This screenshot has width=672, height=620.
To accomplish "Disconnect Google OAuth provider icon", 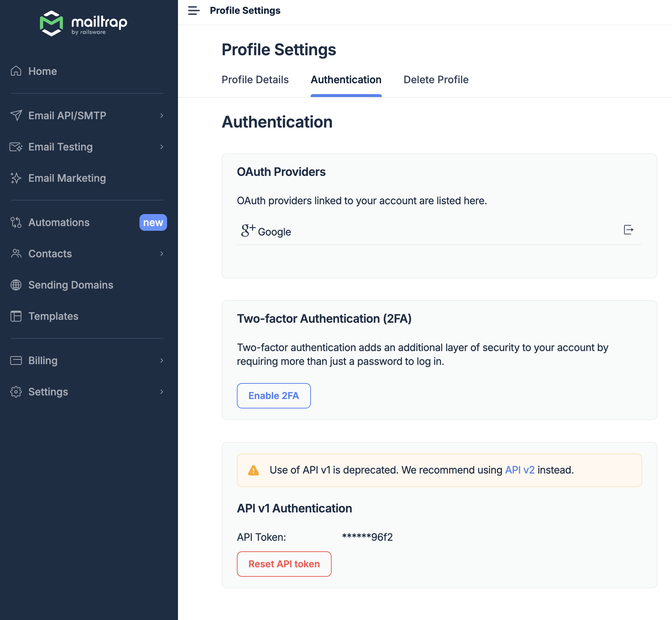I will [x=628, y=230].
